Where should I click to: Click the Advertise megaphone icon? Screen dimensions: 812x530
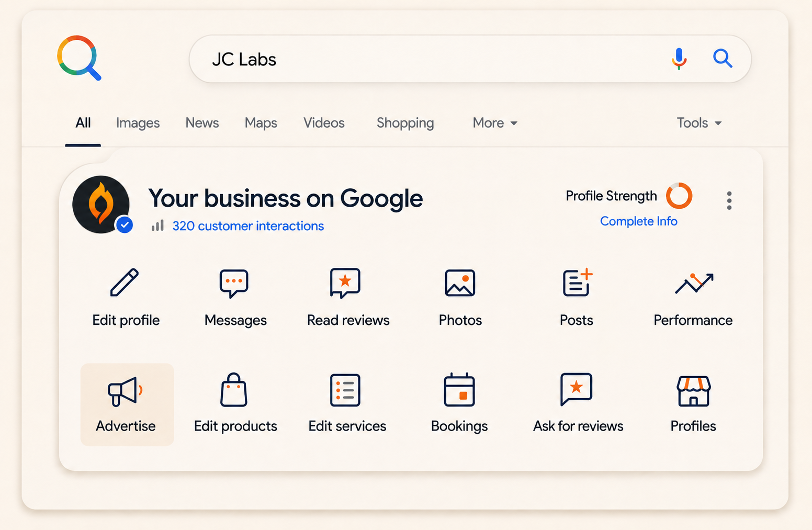(125, 391)
